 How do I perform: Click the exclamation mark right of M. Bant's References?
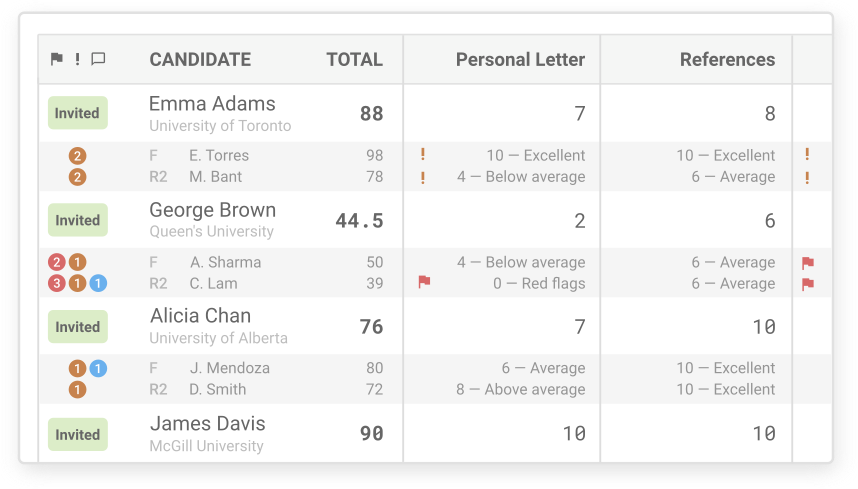(x=807, y=177)
